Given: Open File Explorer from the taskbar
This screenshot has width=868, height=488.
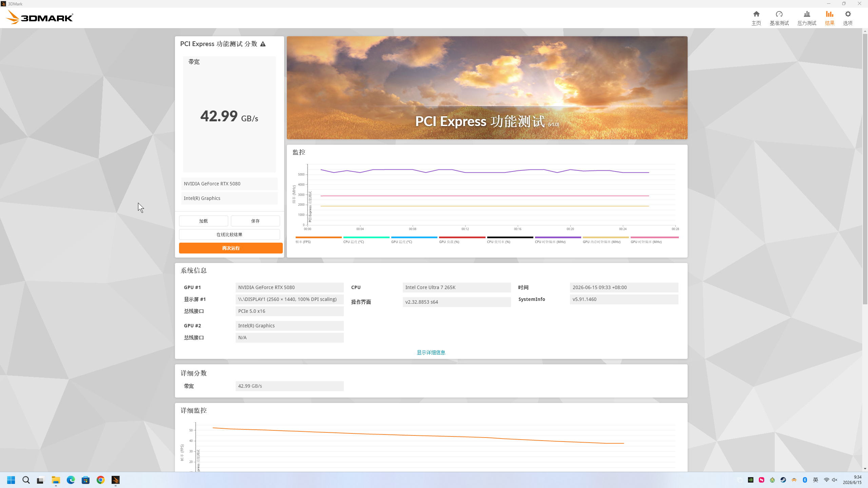Looking at the screenshot, I should 56,480.
